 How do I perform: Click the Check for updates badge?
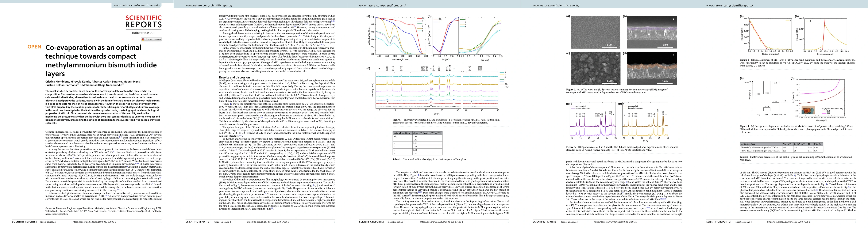tap(151, 39)
